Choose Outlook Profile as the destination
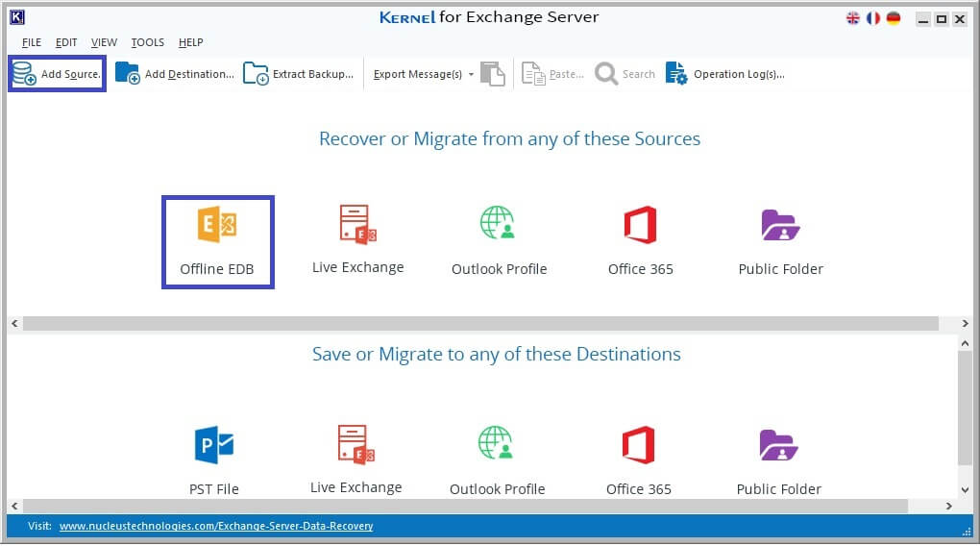Screen dimensions: 980x546 (x=497, y=461)
